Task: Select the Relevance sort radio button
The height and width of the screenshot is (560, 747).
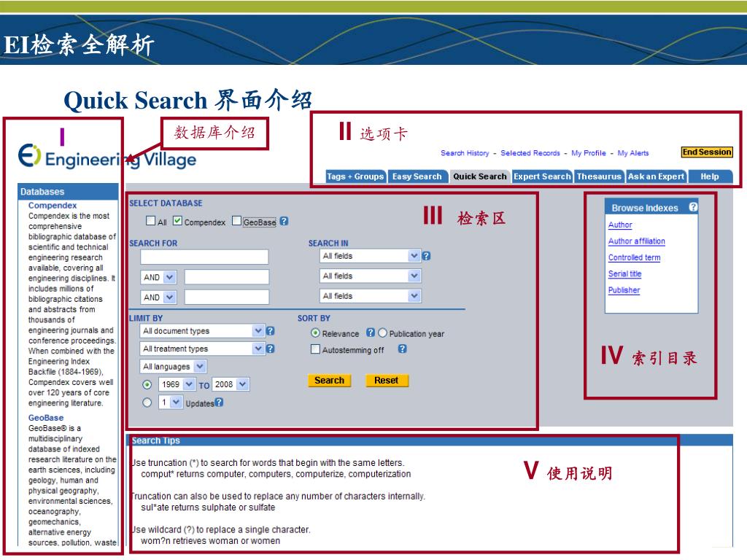Action: [x=315, y=332]
